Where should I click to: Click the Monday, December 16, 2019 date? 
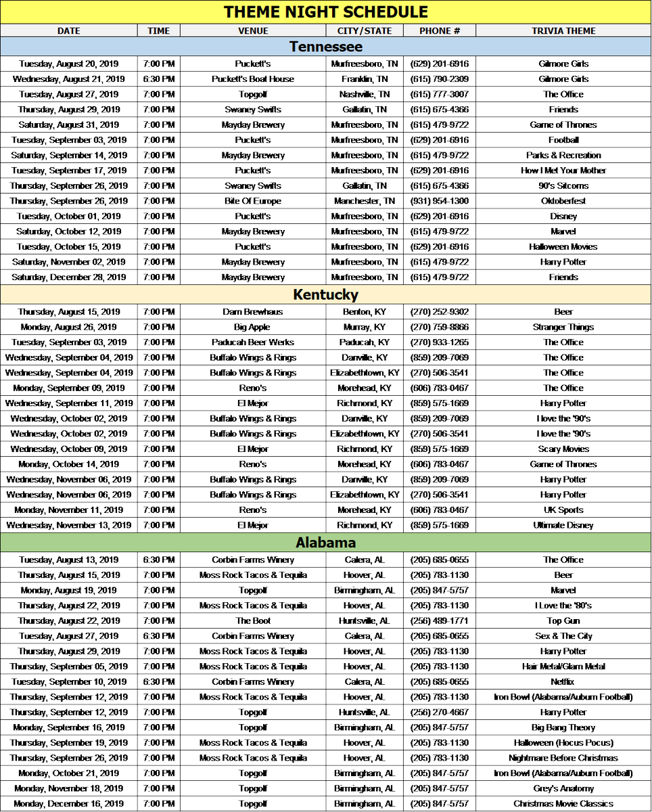(x=69, y=803)
